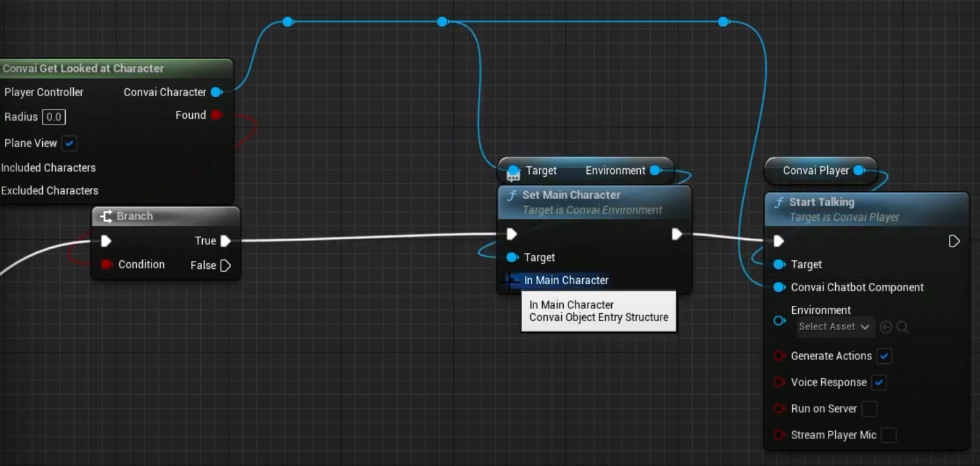Click the Player Controller label
This screenshot has width=980, height=466.
(x=44, y=92)
